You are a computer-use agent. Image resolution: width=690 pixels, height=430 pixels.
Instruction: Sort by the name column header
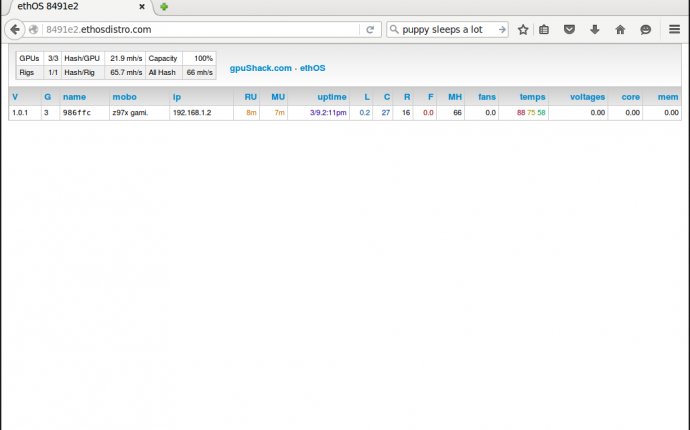click(x=74, y=97)
